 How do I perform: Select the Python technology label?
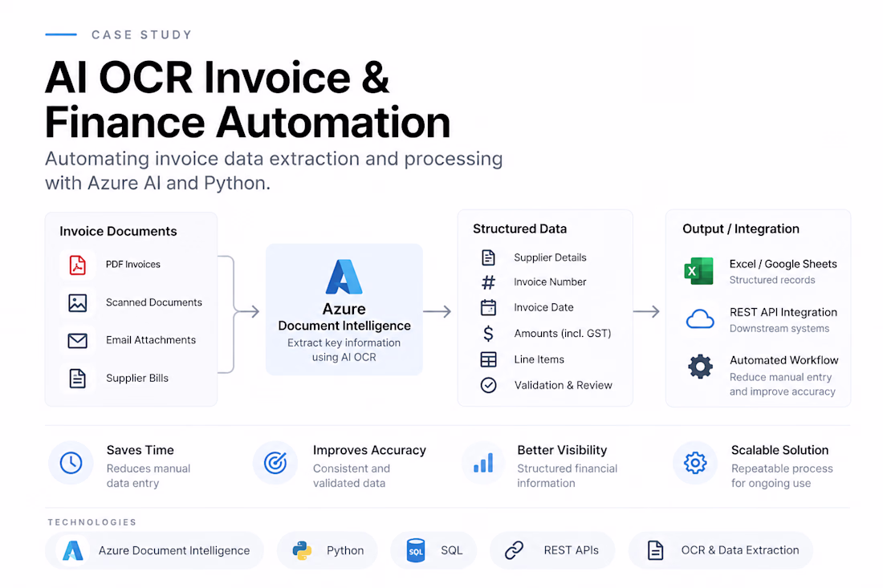[x=345, y=550]
